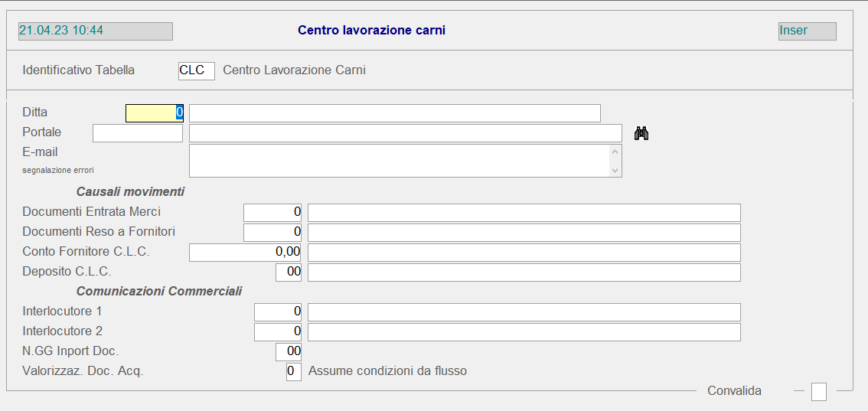Image resolution: width=868 pixels, height=411 pixels.
Task: Click the Ditta description field
Action: point(394,113)
